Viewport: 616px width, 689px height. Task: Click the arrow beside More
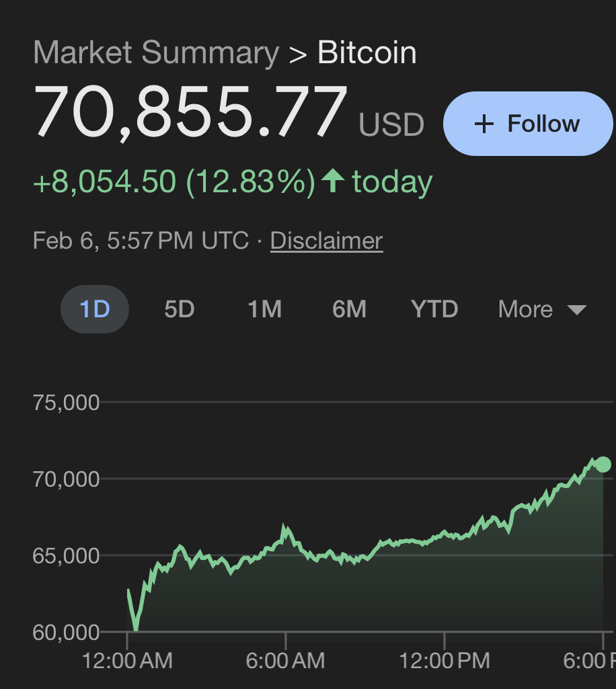(576, 310)
